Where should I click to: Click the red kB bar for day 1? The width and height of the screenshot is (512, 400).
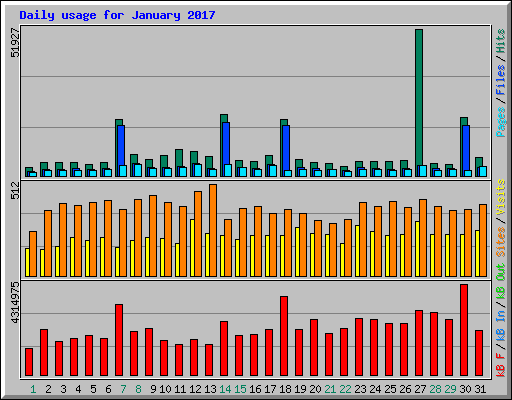[x=29, y=362]
